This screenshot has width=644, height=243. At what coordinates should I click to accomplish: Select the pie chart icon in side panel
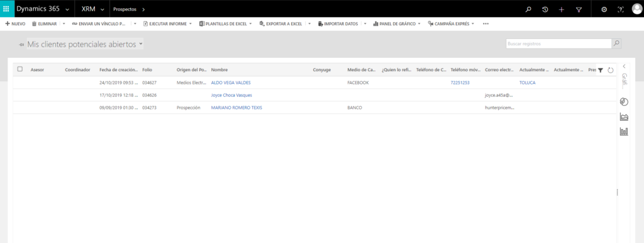tap(624, 102)
